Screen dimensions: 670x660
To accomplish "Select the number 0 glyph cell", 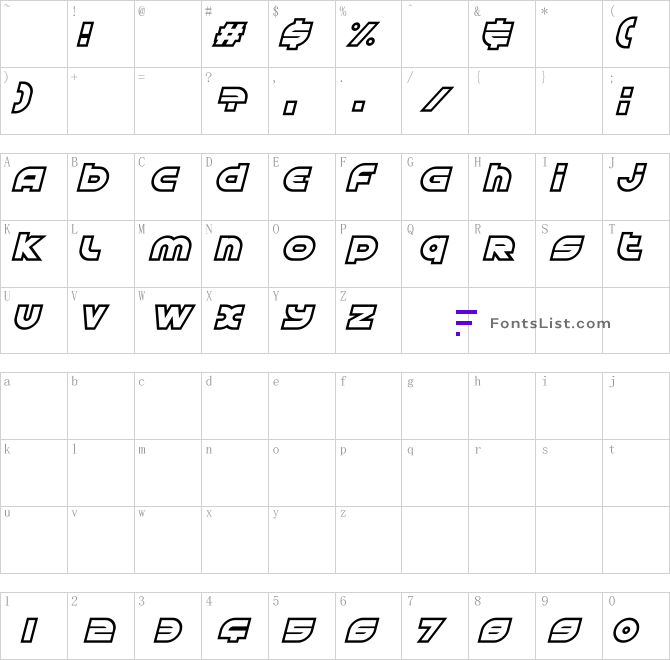I will tap(636, 626).
